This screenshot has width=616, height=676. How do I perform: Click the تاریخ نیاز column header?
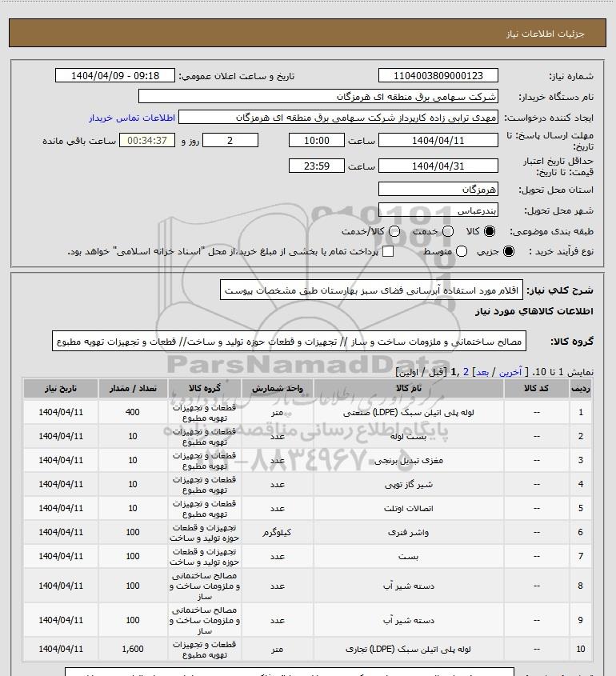click(x=60, y=388)
